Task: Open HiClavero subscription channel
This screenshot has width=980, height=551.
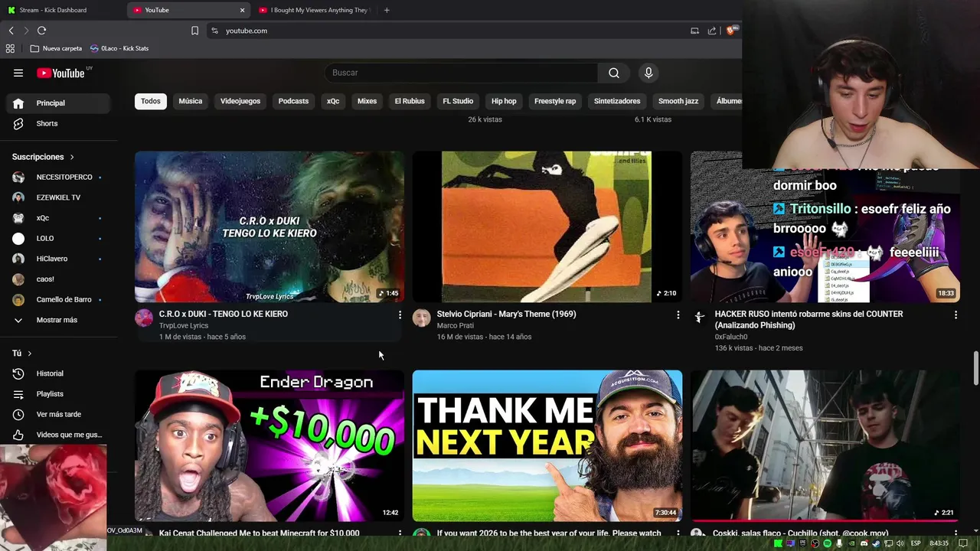Action: [58, 259]
